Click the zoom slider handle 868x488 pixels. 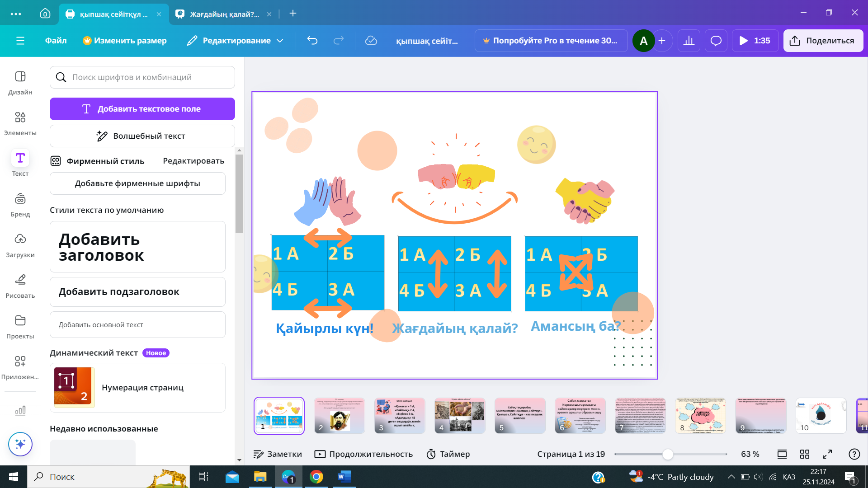[x=668, y=454]
